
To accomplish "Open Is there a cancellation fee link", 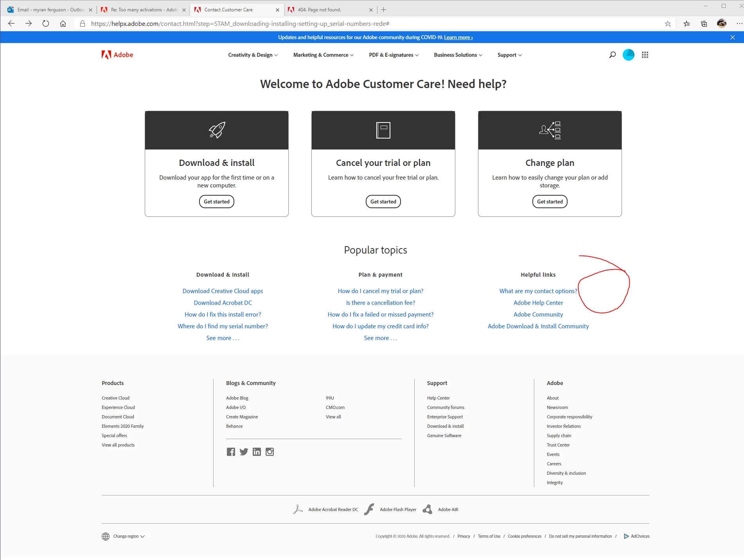I will tap(381, 303).
